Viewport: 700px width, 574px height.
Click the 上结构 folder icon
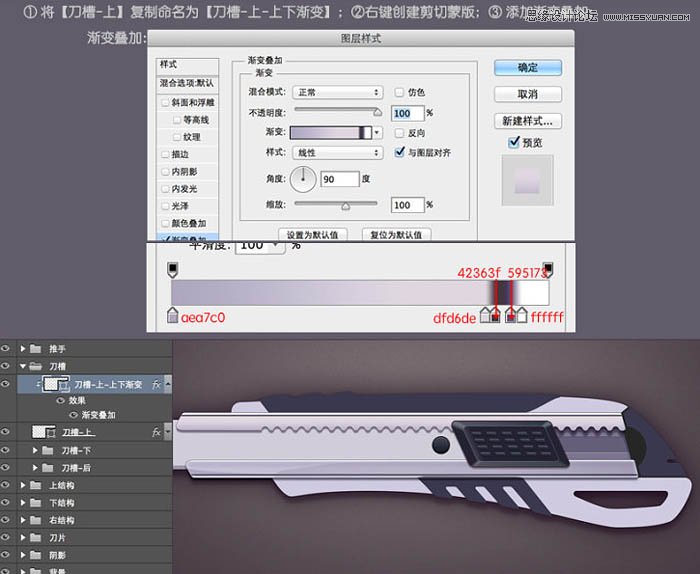pyautogui.click(x=35, y=485)
